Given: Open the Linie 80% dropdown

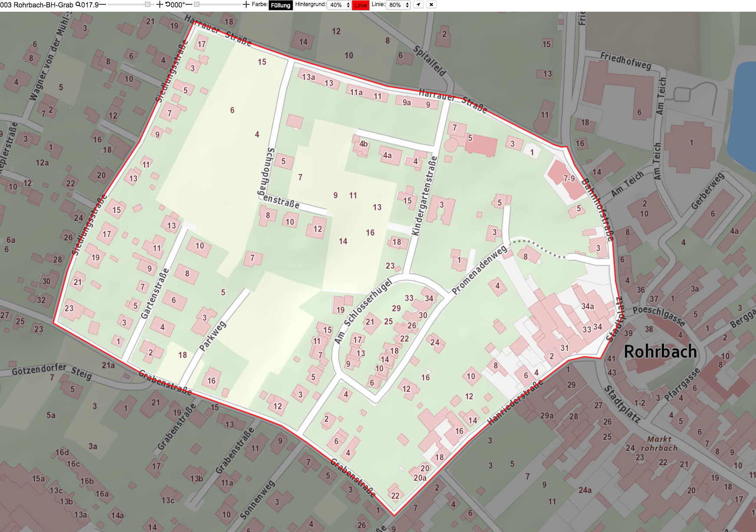Looking at the screenshot, I should 399,5.
